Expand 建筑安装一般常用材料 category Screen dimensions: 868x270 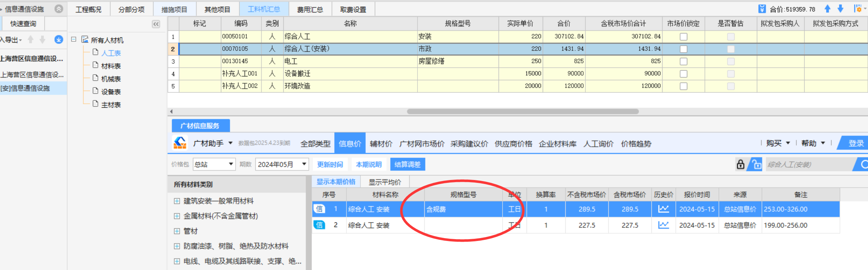(177, 201)
